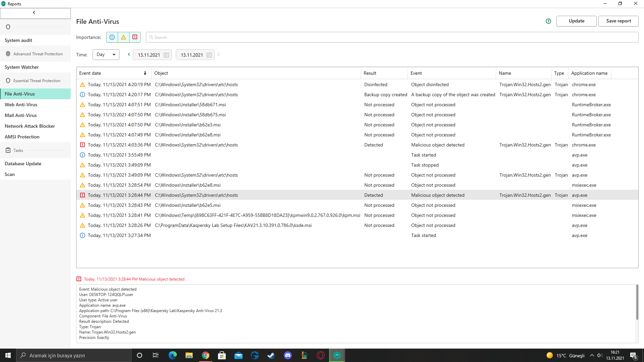Open the Web Anti-Virus report

(x=21, y=105)
